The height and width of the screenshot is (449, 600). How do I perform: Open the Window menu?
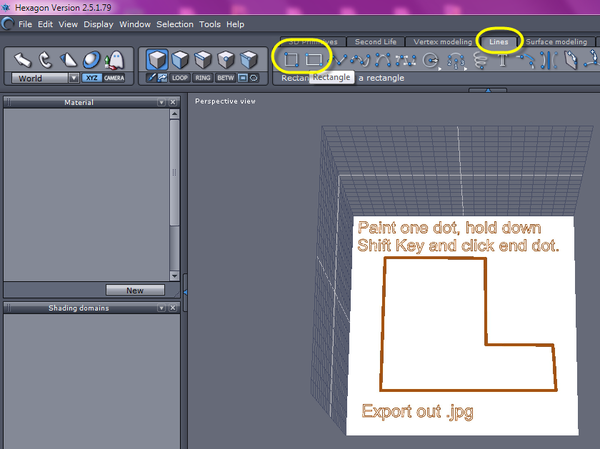(x=135, y=24)
